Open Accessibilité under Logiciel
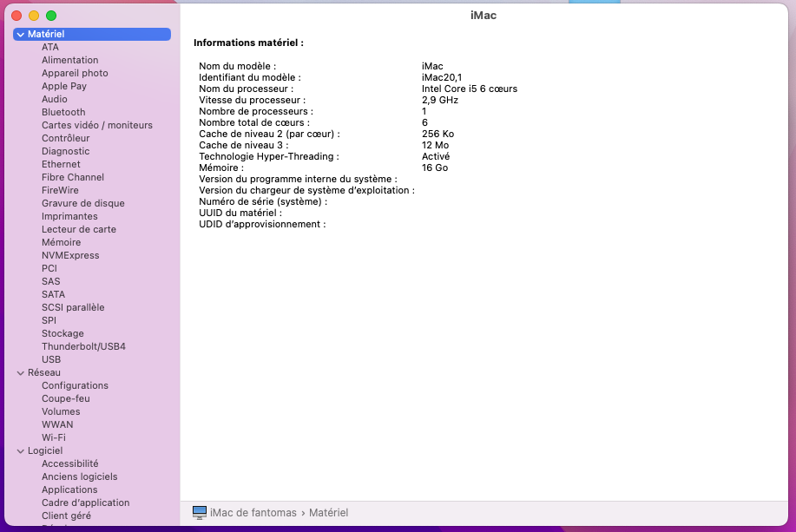Viewport: 796px width, 532px height. (x=70, y=463)
